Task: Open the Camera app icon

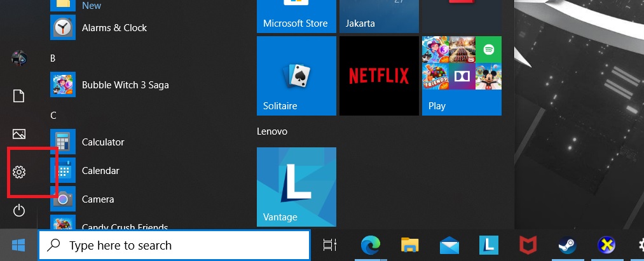Action: coord(63,199)
